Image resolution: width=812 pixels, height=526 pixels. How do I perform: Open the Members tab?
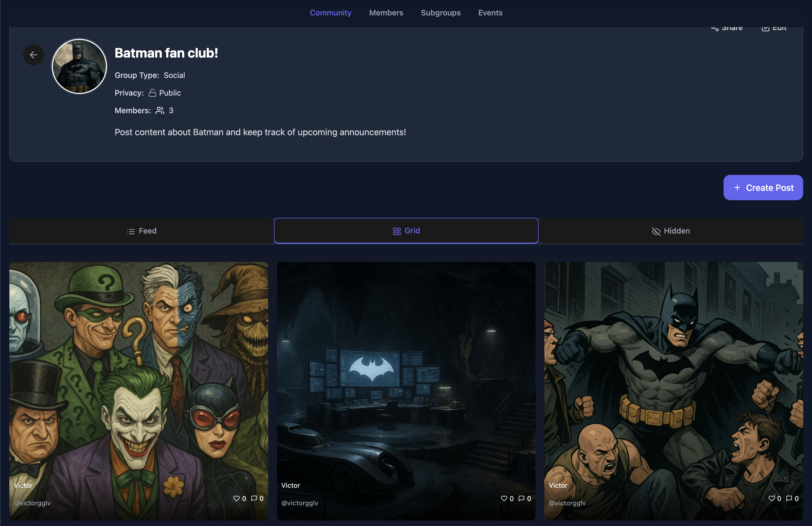pos(386,13)
